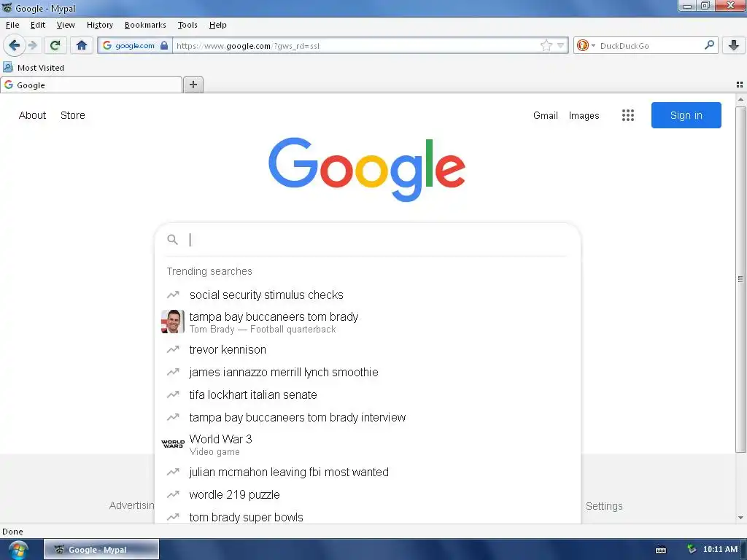
Task: Select 'tifa lockhart italian senate' suggestion
Action: coord(368,394)
